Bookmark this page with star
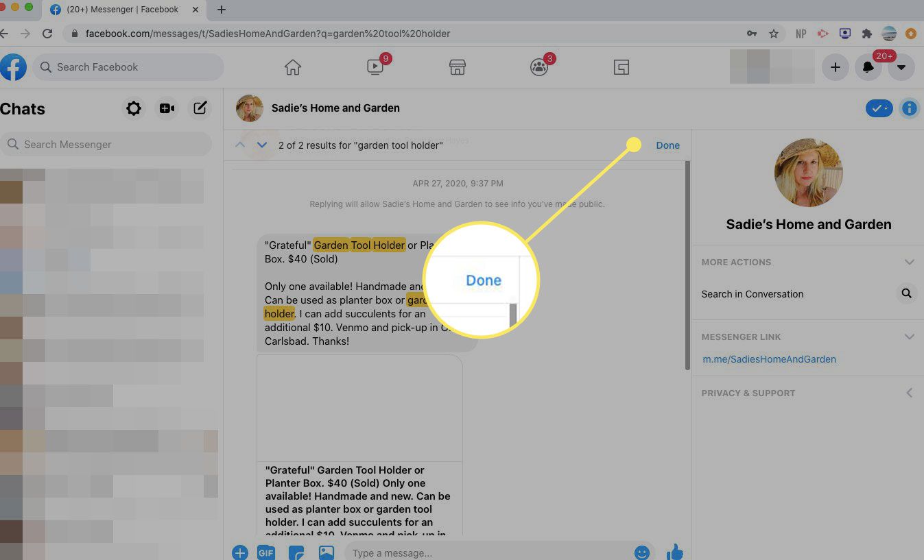Image resolution: width=924 pixels, height=560 pixels. coord(774,34)
